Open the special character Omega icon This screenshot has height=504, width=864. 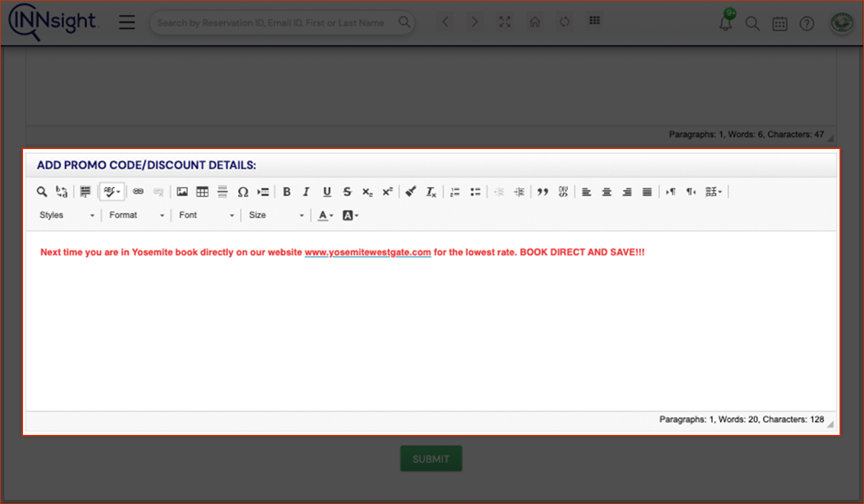point(243,192)
